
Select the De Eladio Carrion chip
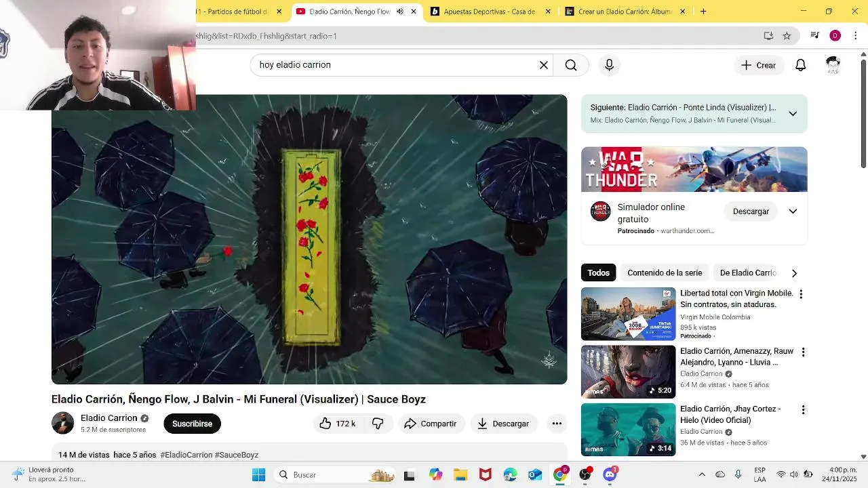click(x=748, y=272)
